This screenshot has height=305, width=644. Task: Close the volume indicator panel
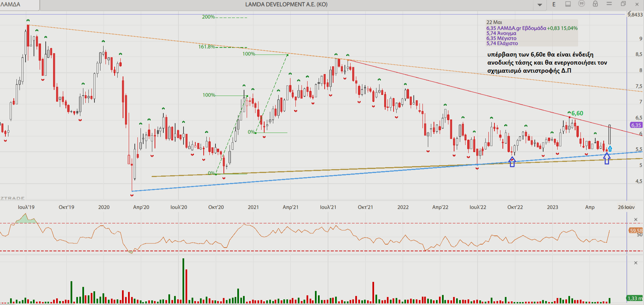point(636,263)
